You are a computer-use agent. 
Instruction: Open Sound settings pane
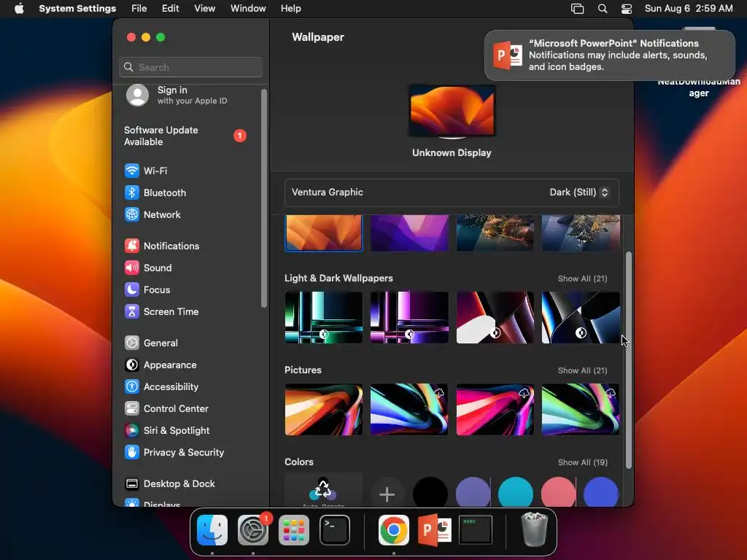tap(148, 268)
